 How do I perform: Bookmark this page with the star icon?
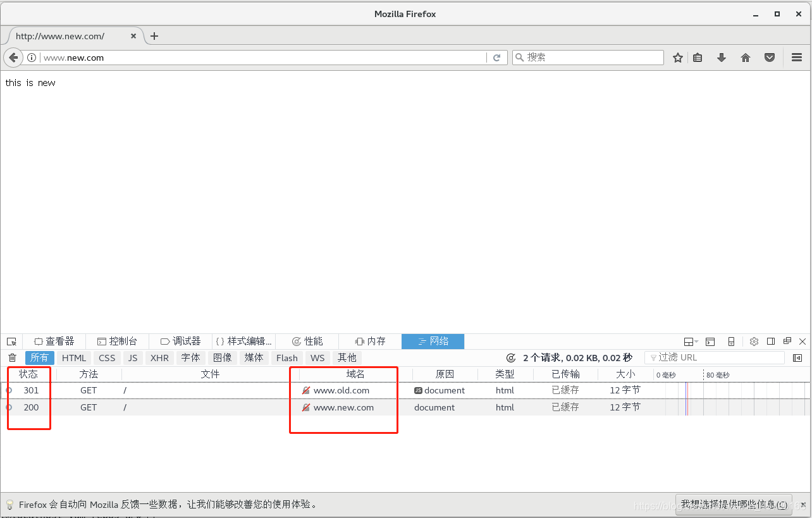pyautogui.click(x=678, y=58)
